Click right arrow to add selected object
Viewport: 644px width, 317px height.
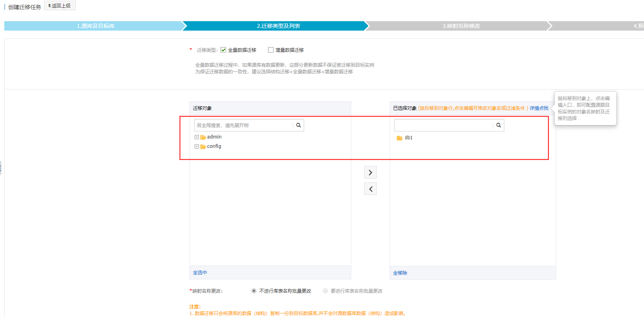[370, 173]
